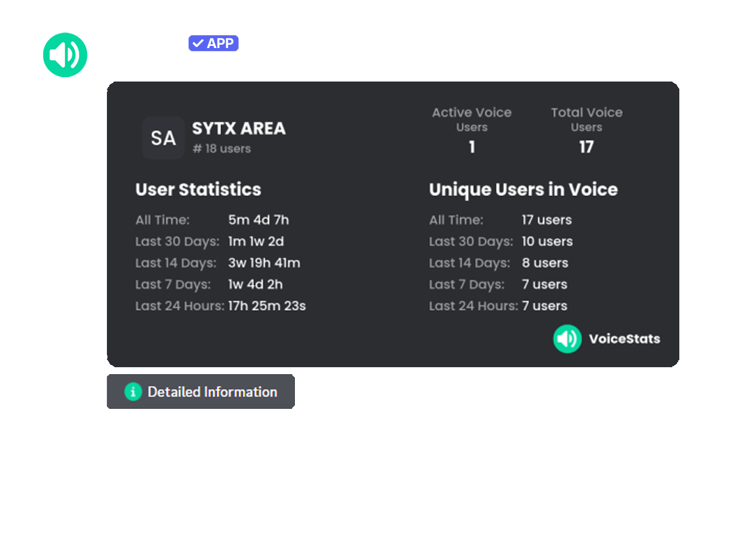The width and height of the screenshot is (756, 540).
Task: Click the VoiceStats logo beside the footer text
Action: tap(568, 339)
